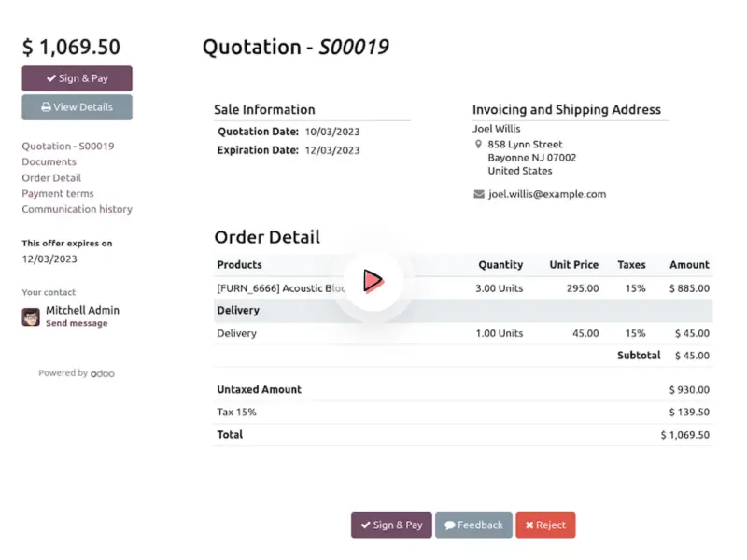This screenshot has width=747, height=560.
Task: Jump to Quotation - S00019 sidebar link
Action: point(68,147)
